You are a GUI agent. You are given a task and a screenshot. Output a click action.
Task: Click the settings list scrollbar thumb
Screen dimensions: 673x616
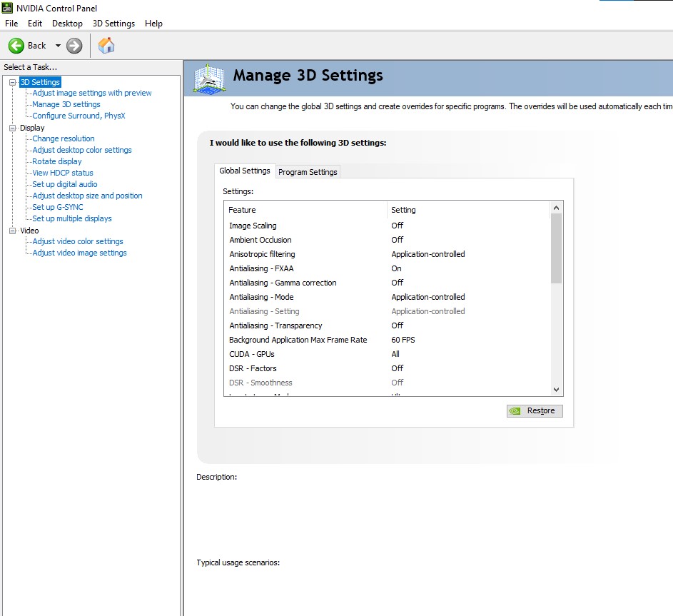coord(556,248)
